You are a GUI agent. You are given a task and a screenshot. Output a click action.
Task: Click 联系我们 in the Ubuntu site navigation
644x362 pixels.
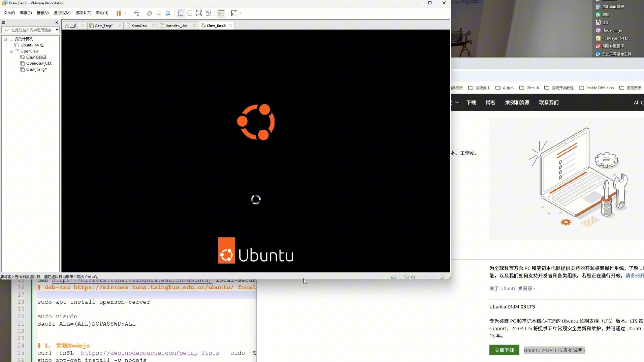(x=549, y=102)
